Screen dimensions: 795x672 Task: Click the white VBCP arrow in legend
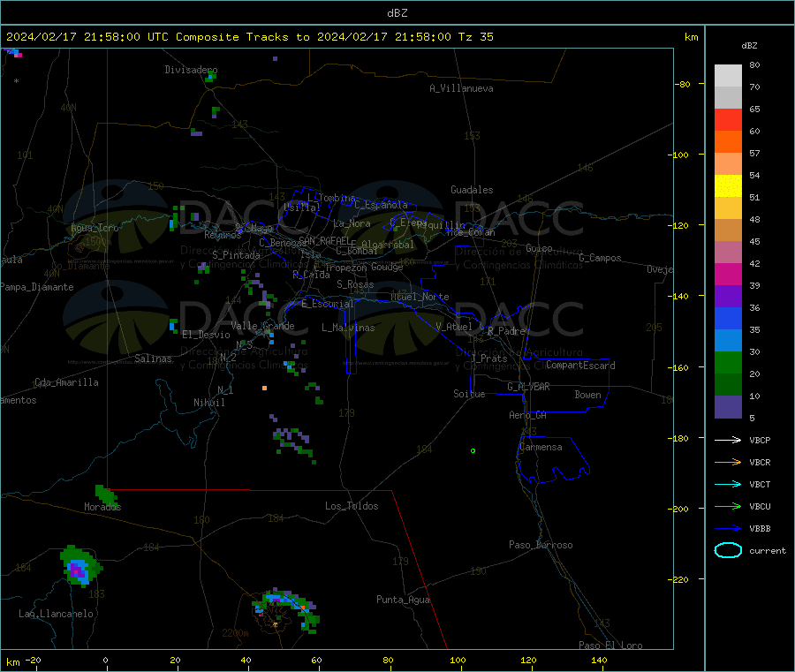click(x=728, y=440)
